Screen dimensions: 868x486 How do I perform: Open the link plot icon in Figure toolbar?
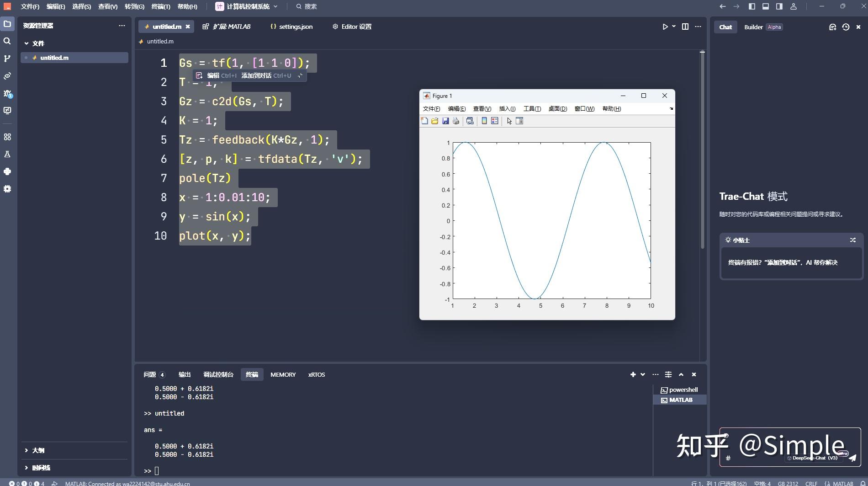[x=470, y=121]
